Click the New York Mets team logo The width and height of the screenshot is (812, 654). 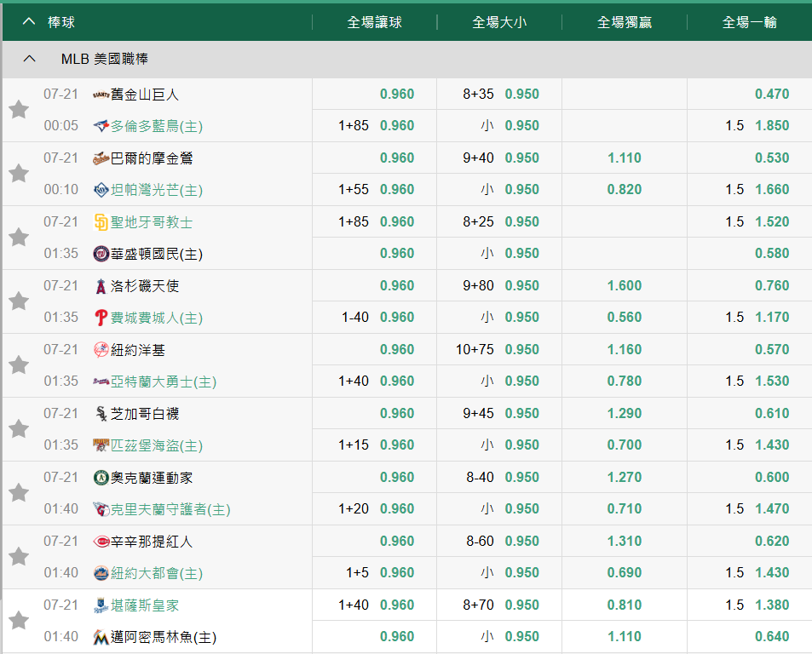click(x=101, y=573)
